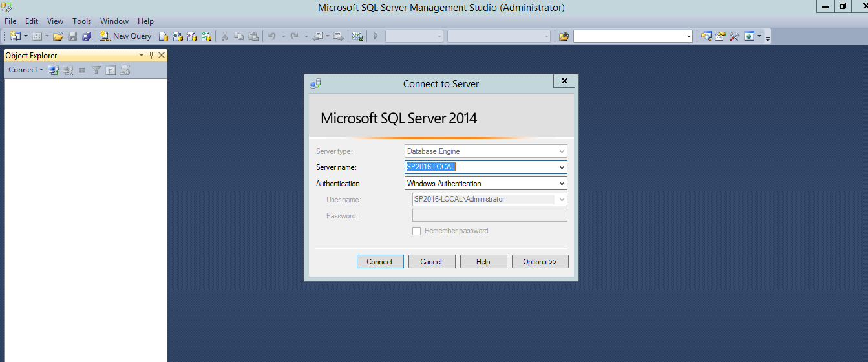Screen dimensions: 868x362
Task: Click the web browser window icon
Action: [749, 36]
